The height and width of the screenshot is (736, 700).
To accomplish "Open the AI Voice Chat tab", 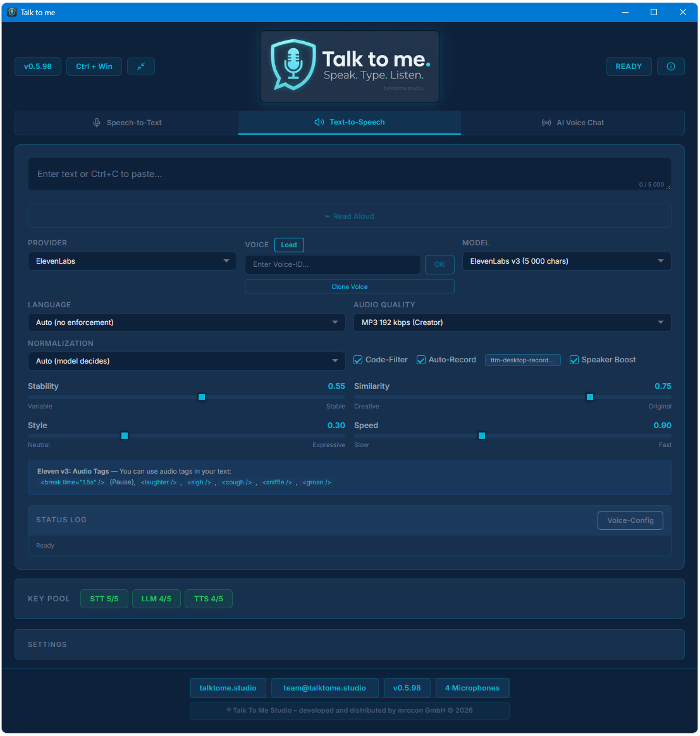I will pos(573,123).
